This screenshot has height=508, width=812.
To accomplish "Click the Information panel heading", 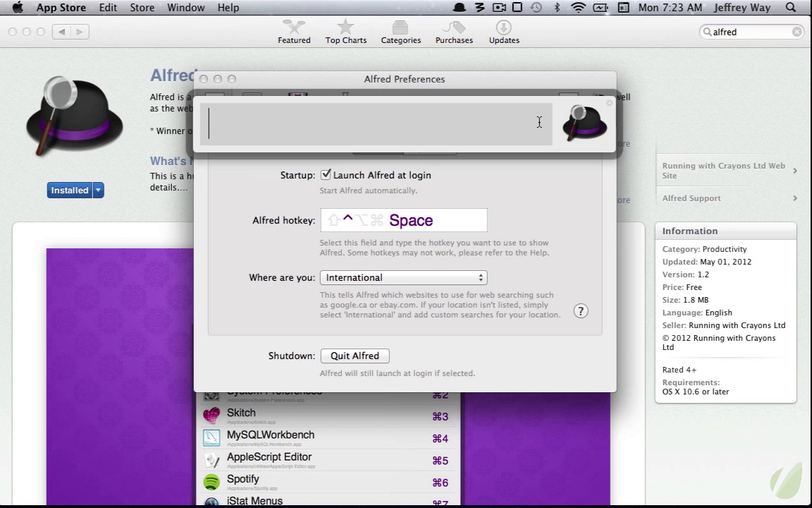I will point(690,231).
